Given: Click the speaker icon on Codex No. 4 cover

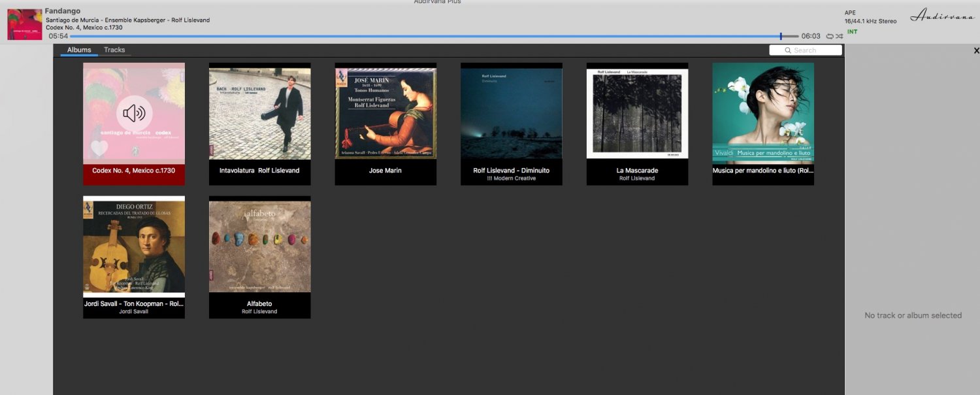Looking at the screenshot, I should click(x=134, y=113).
